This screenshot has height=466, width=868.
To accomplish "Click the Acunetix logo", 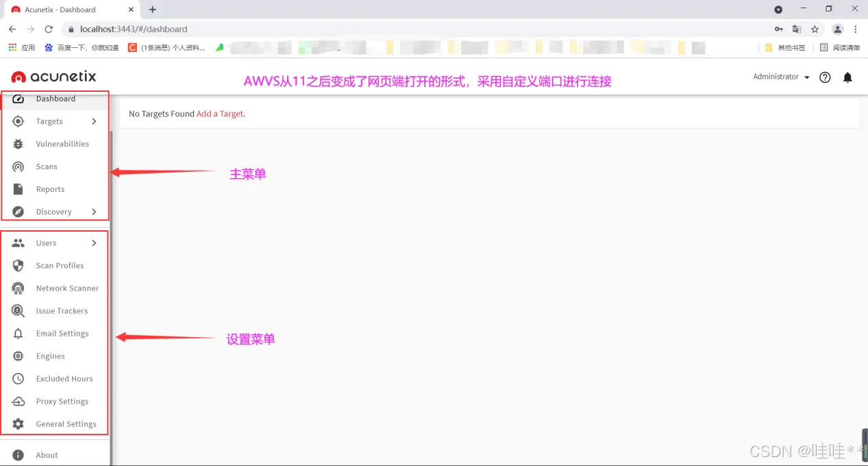I will coord(53,77).
